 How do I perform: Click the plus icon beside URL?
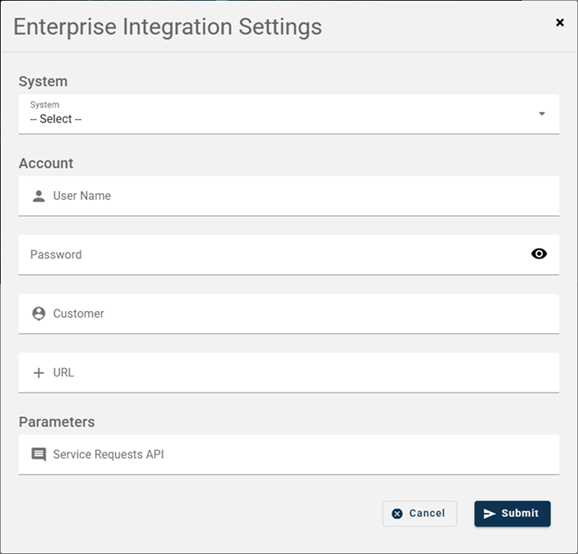(39, 373)
